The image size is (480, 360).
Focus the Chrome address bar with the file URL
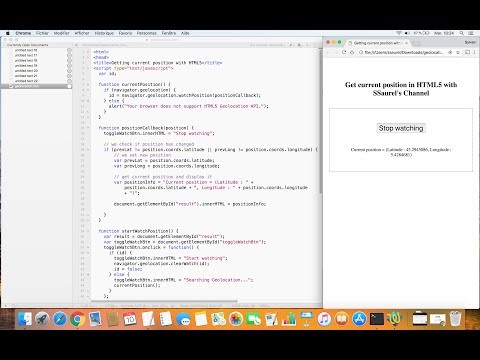coord(403,52)
